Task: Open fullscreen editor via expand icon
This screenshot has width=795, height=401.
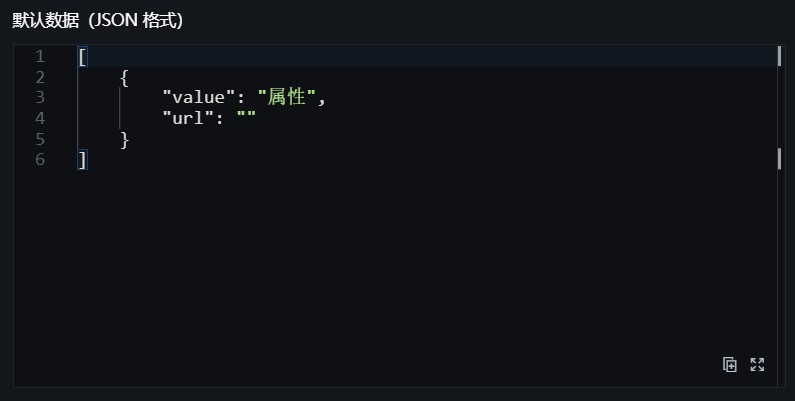Action: (757, 364)
